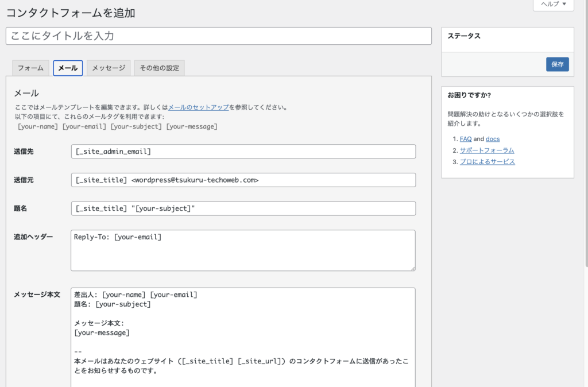Viewport: 588px width, 387px height.
Task: Open the docs link
Action: pos(493,139)
